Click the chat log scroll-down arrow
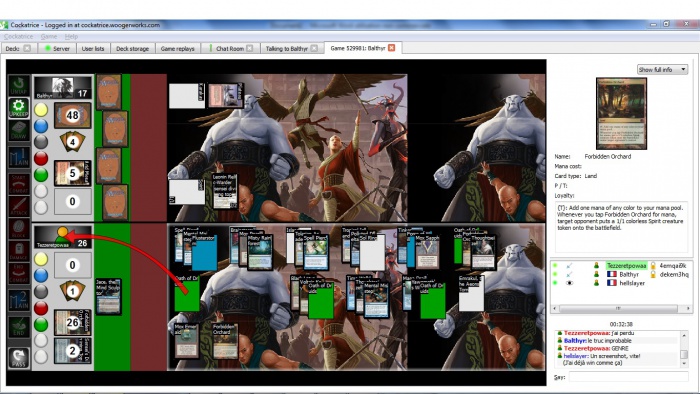The width and height of the screenshot is (700, 394). click(684, 364)
